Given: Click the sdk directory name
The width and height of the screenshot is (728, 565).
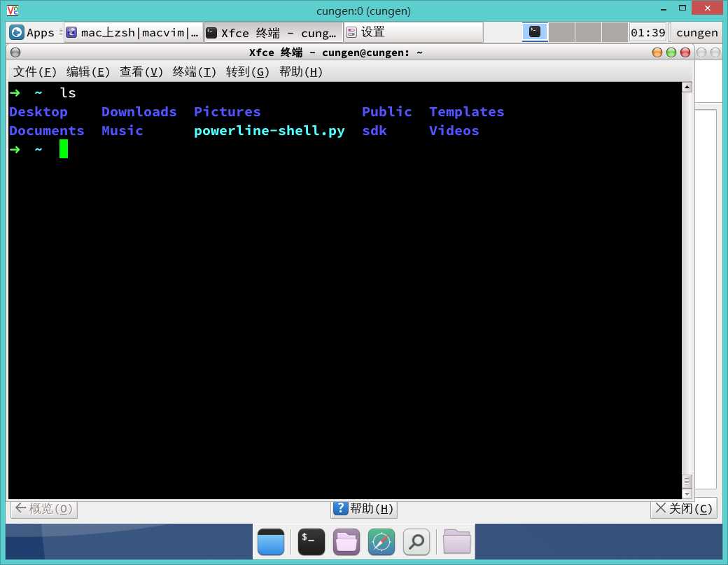Looking at the screenshot, I should click(374, 131).
